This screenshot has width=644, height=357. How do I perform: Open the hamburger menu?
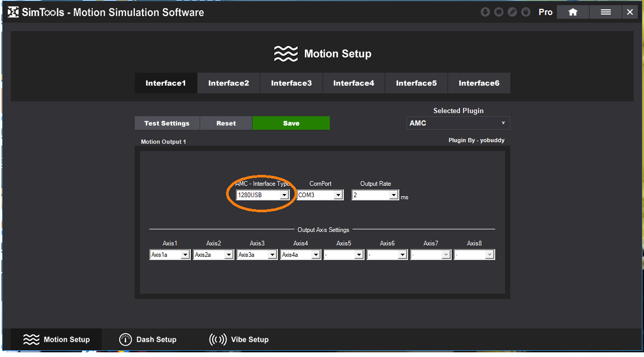[x=606, y=12]
